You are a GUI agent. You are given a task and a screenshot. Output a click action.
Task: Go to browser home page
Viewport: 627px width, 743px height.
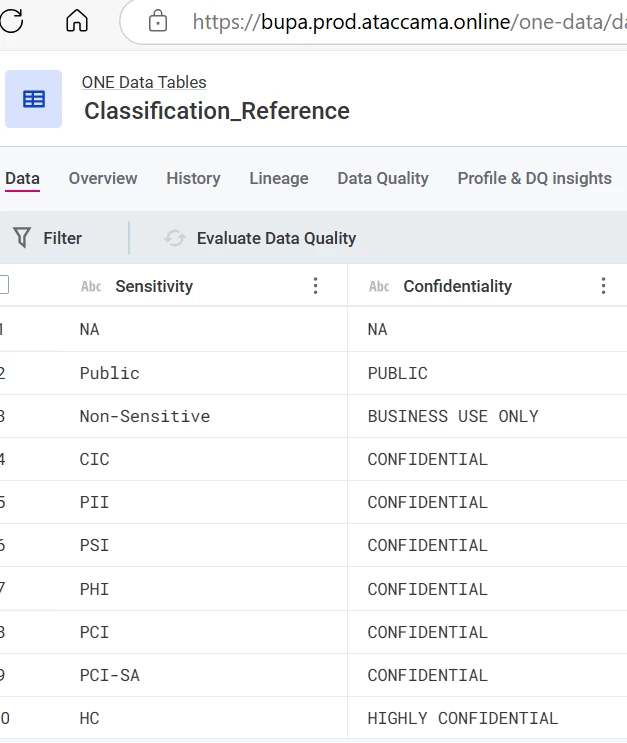click(x=77, y=21)
